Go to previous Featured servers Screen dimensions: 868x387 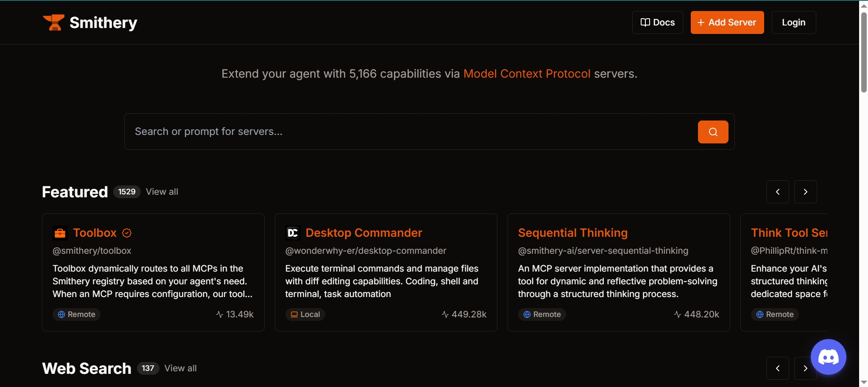tap(777, 192)
